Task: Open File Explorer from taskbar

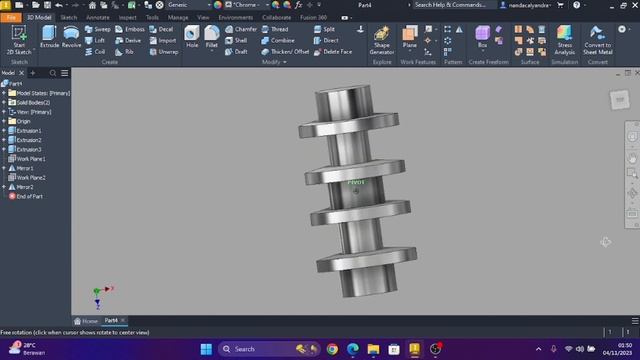Action: [x=373, y=349]
